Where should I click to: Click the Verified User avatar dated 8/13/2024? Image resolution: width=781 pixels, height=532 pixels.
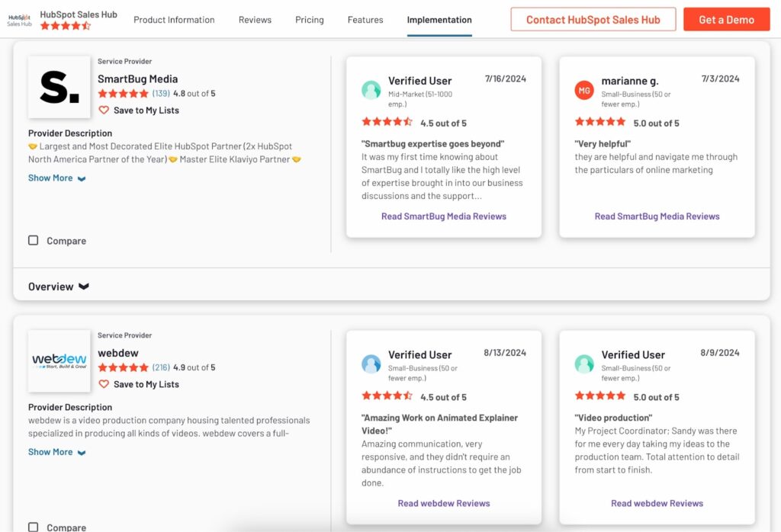click(x=371, y=364)
